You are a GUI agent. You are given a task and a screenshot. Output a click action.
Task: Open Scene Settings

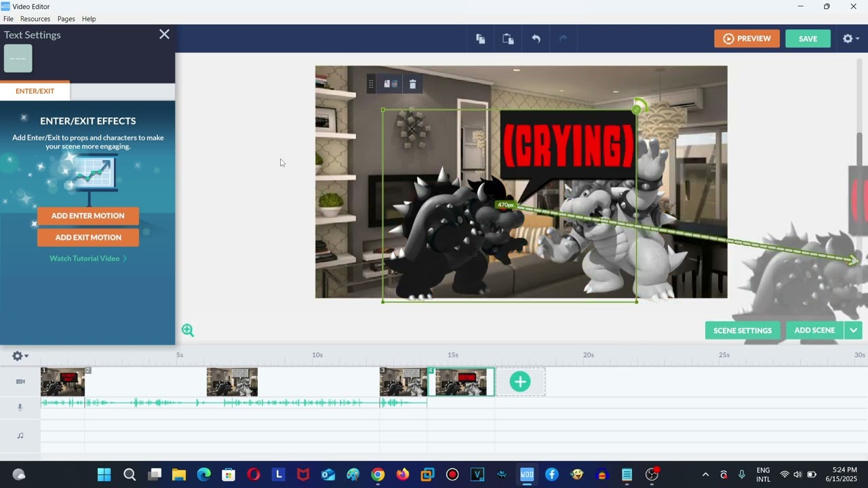point(743,330)
